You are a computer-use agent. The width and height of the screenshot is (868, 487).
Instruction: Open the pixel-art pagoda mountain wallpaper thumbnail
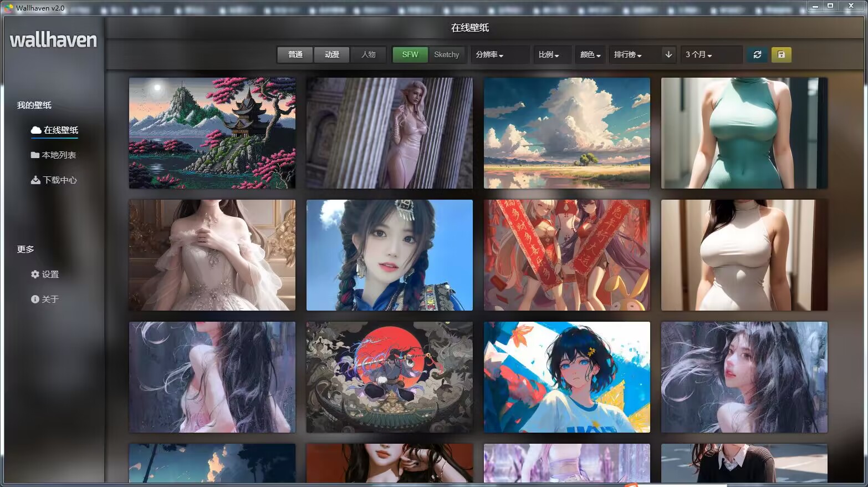pyautogui.click(x=212, y=133)
